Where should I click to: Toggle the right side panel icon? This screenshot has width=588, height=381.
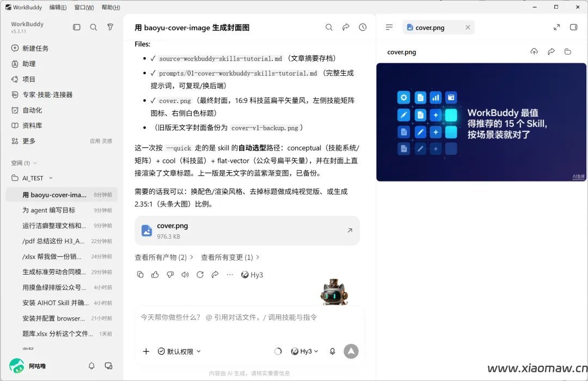573,27
